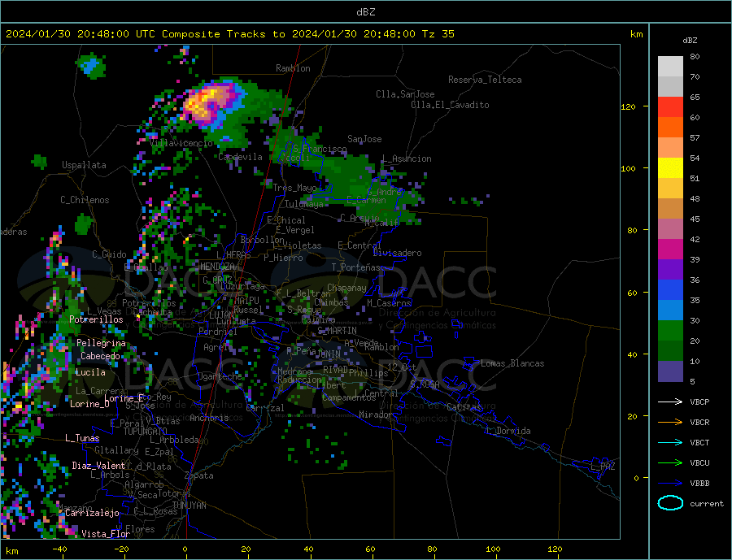Viewport: 732px width, 560px height.
Task: Click the green VBCU arrow in the legend
Action: point(670,463)
